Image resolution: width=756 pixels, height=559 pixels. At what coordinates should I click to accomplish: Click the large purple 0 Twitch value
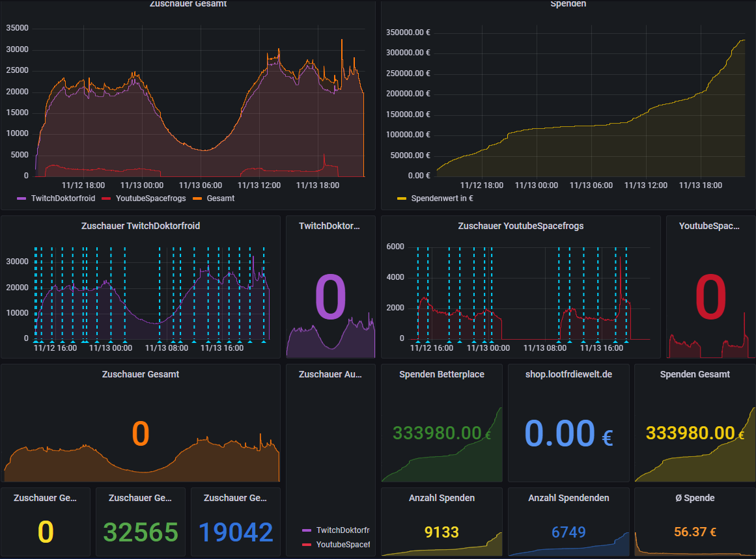[x=331, y=296]
